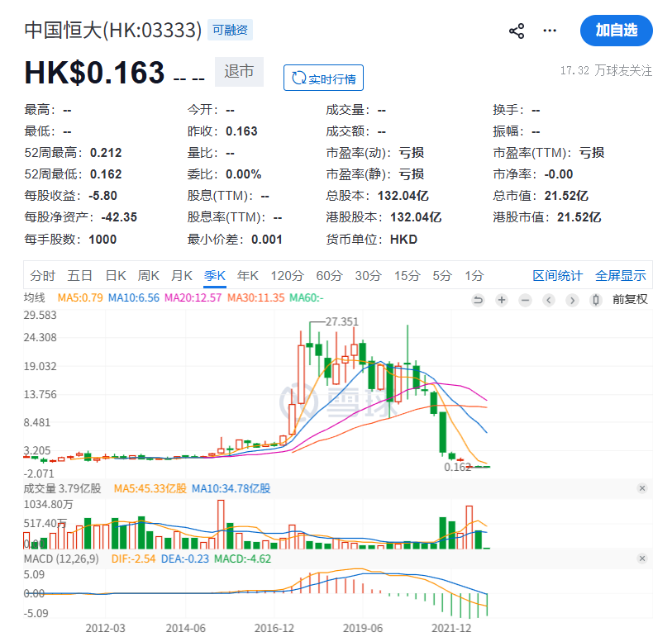
Task: Click the DIF:-2.54 value label
Action: tap(133, 559)
